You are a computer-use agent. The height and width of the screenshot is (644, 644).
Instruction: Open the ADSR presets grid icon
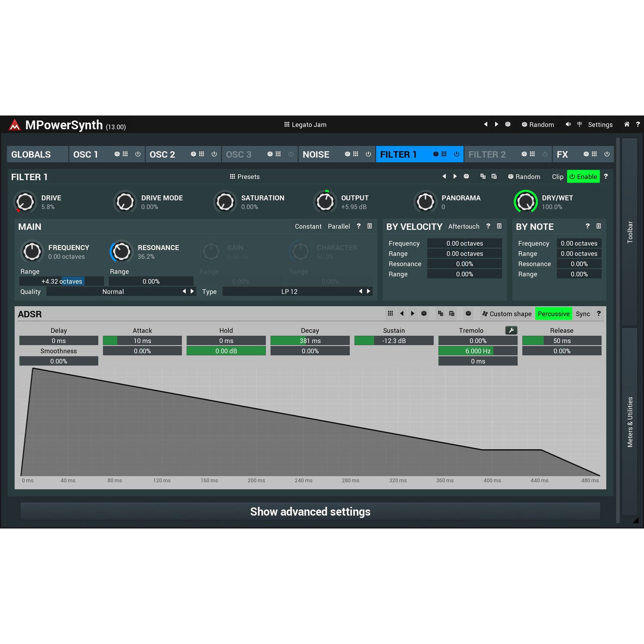click(x=390, y=314)
